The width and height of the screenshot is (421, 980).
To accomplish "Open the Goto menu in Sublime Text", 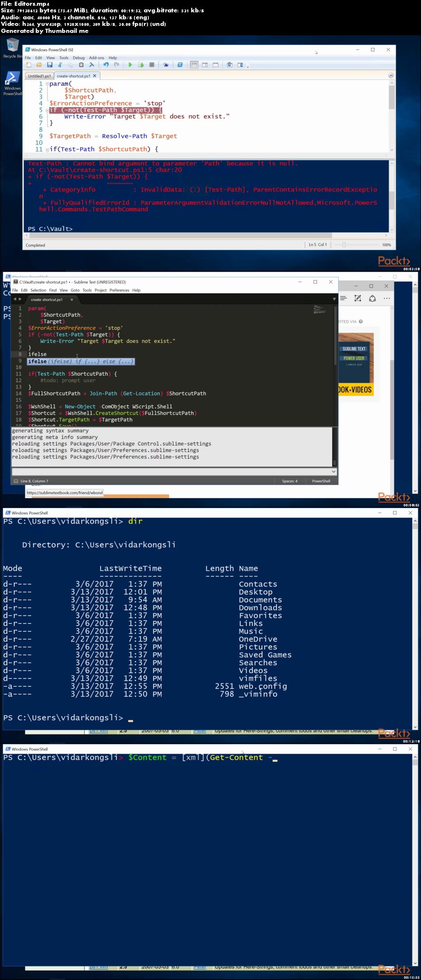I will [75, 290].
